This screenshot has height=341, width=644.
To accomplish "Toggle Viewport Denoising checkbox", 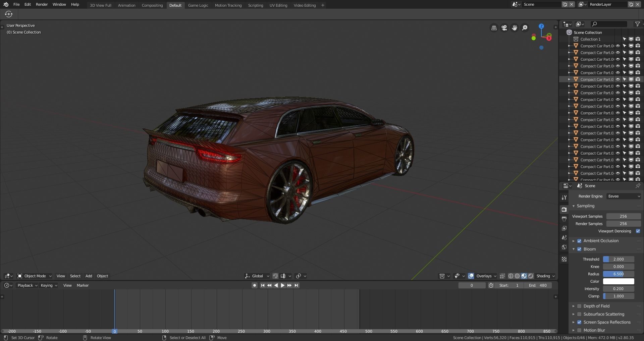I will click(638, 231).
